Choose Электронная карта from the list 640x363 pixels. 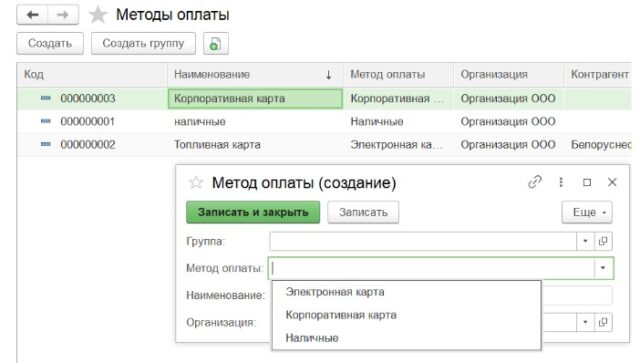[407, 292]
